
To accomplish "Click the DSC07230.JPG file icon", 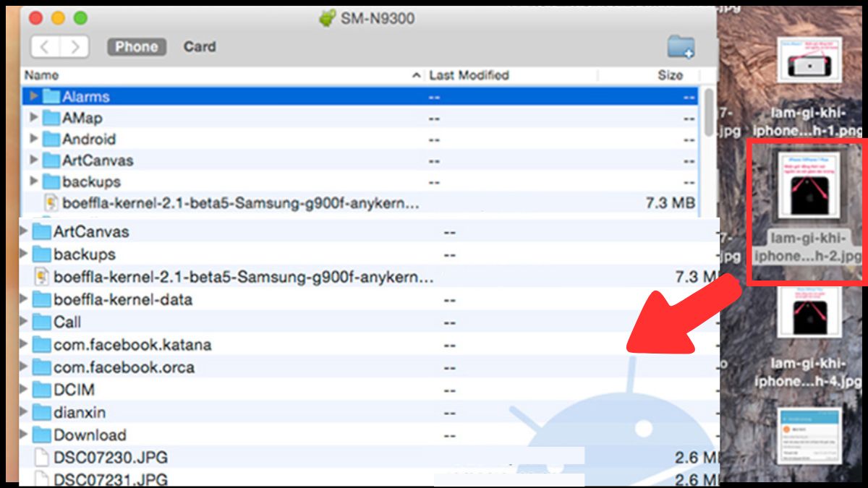I will pos(42,457).
